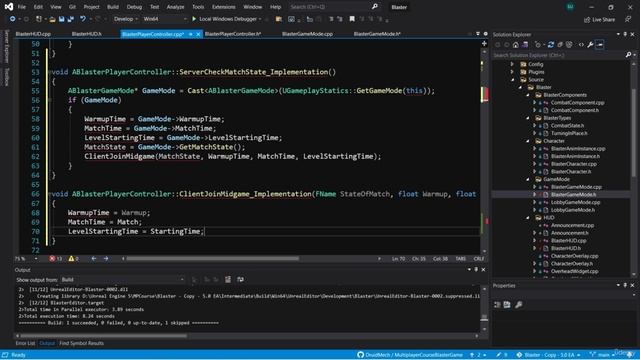Close the BlasterPlayerController.cpp tab

(x=198, y=34)
